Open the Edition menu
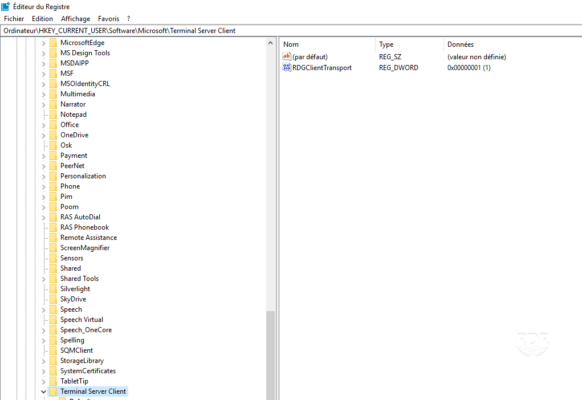 [x=42, y=19]
